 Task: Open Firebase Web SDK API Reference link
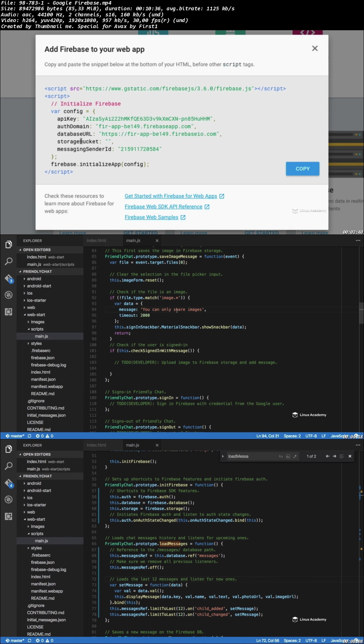point(164,207)
